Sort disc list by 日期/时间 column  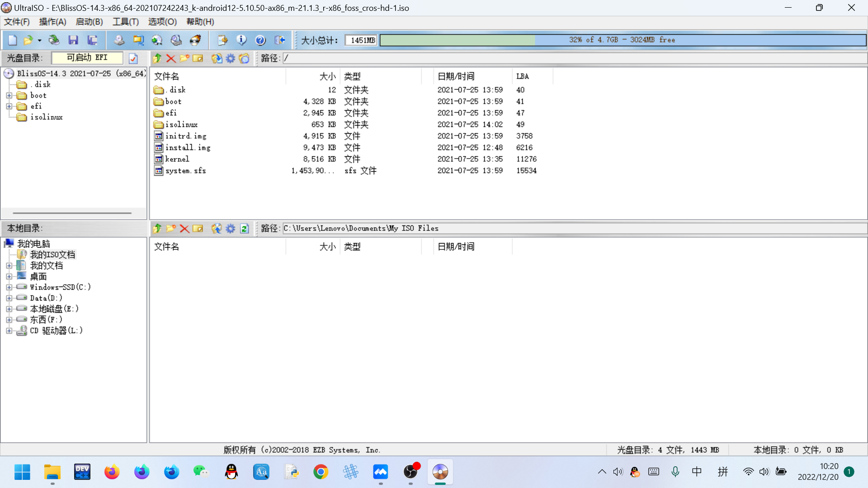(x=473, y=76)
